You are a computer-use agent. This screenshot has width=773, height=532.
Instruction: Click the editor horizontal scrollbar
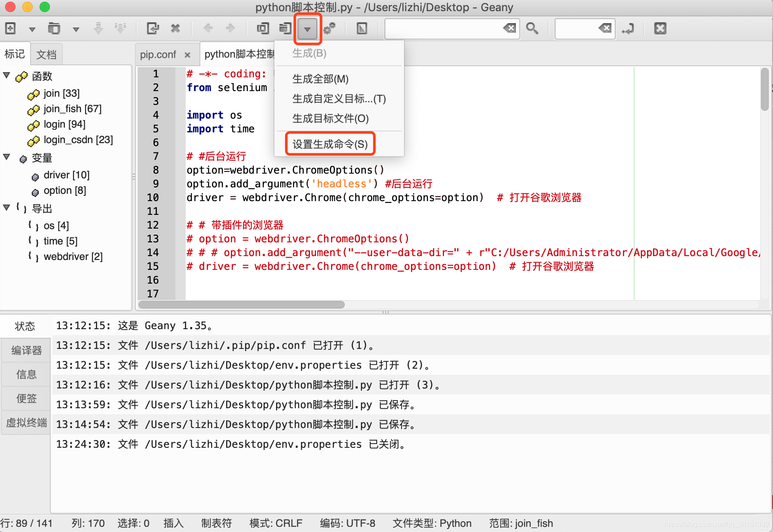(x=242, y=305)
